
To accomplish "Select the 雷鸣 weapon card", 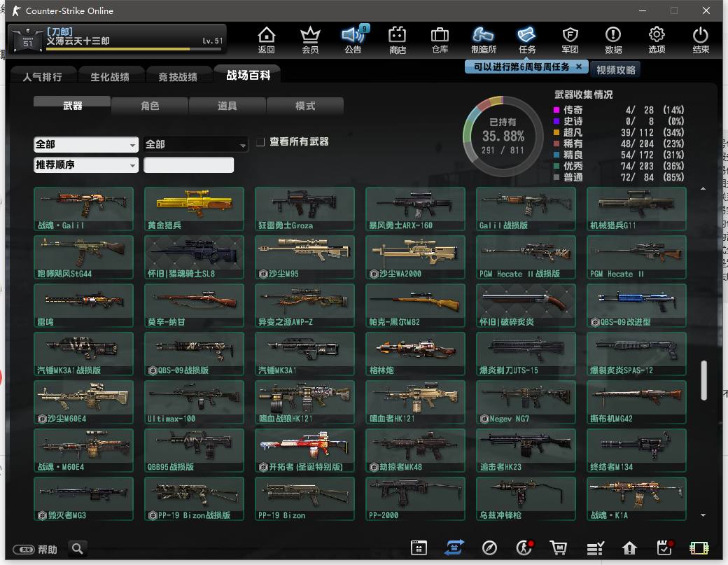I will click(83, 305).
